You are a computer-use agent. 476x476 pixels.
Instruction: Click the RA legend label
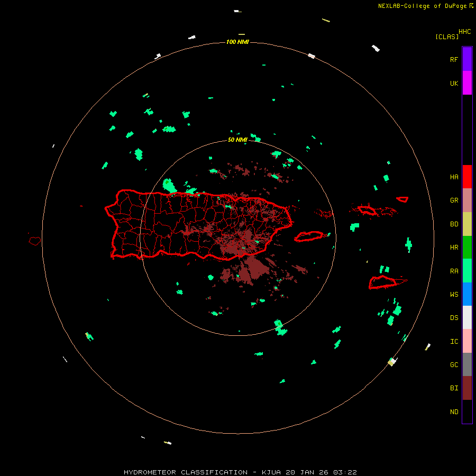454,271
